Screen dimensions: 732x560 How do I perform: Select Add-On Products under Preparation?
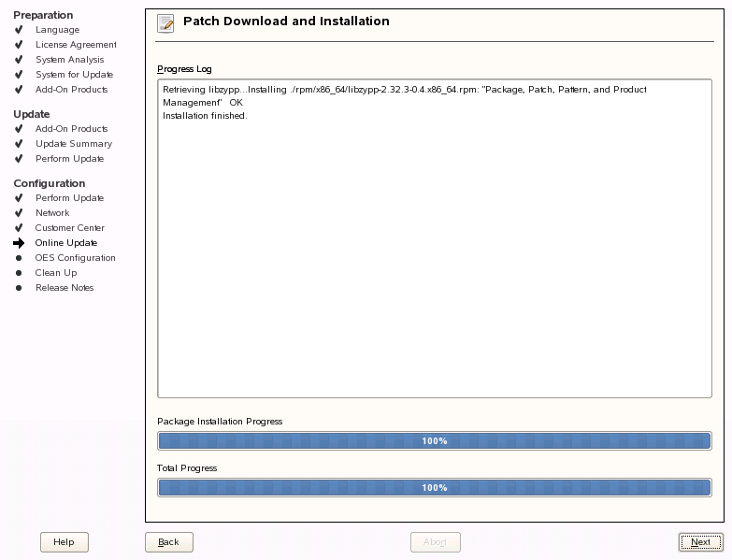click(x=71, y=90)
